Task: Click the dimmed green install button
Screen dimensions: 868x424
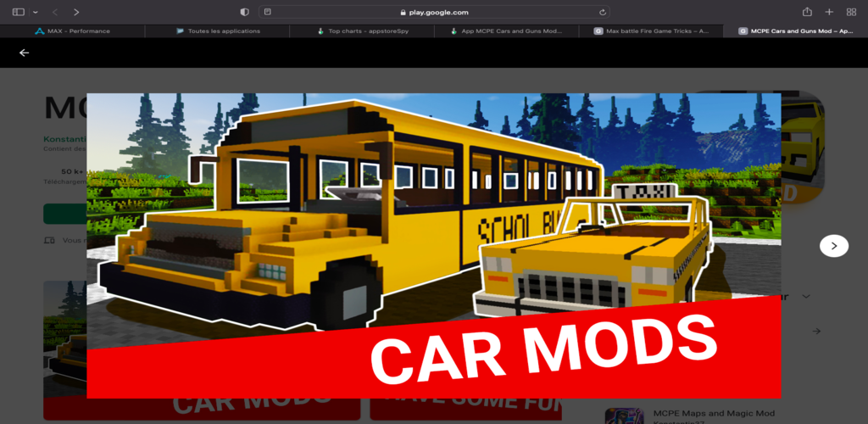Action: tap(64, 214)
